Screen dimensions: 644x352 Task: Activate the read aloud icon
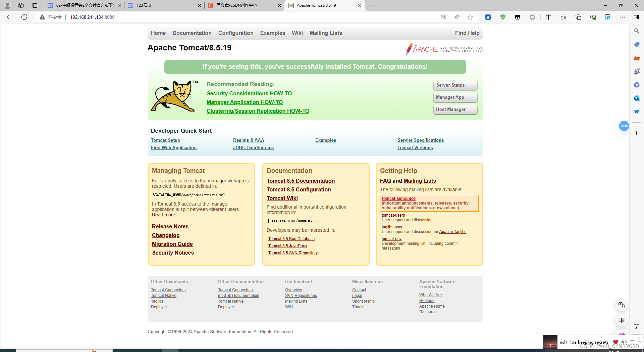point(457,17)
